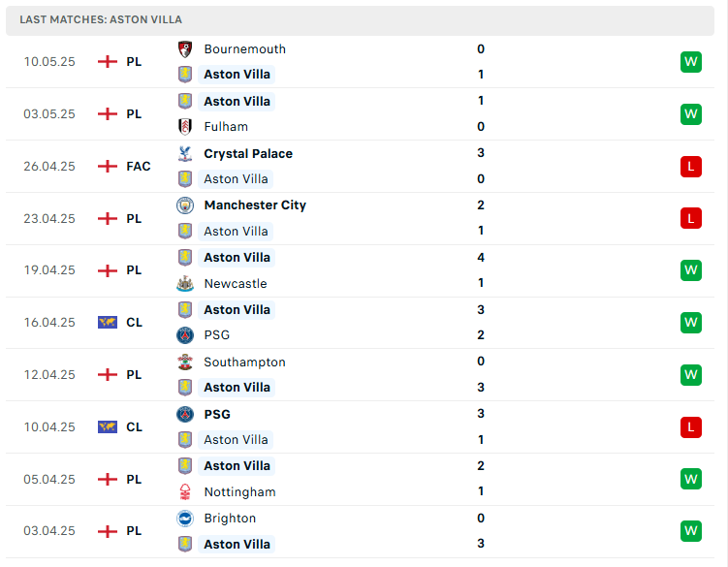Click the Manchester City crest
Screen dimensions: 728x567
pos(185,205)
